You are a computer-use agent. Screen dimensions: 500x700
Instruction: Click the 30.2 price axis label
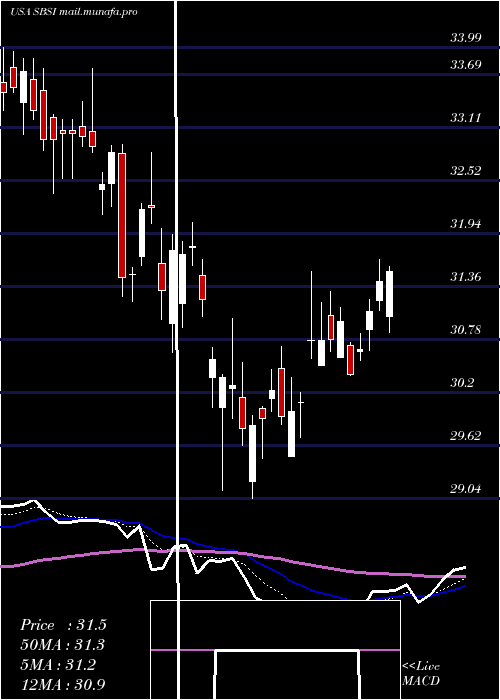462,383
